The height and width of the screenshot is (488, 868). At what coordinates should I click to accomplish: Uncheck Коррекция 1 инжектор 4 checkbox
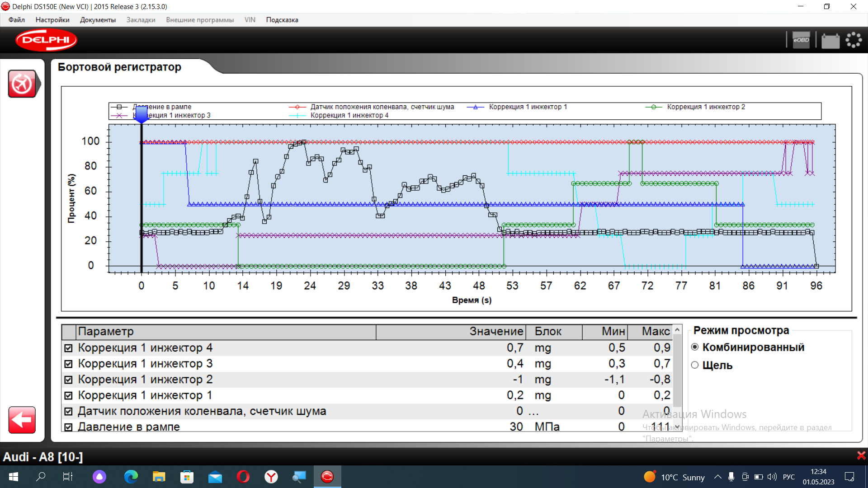tap(68, 348)
